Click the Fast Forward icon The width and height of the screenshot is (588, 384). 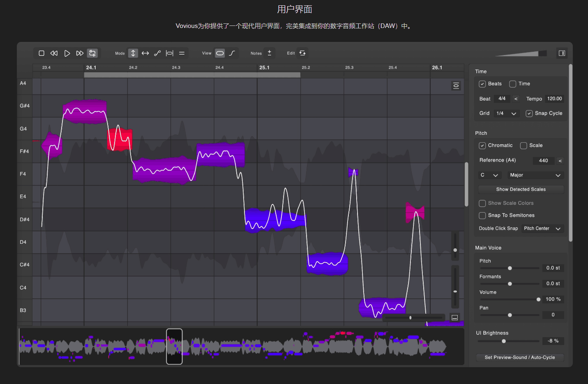coord(80,53)
